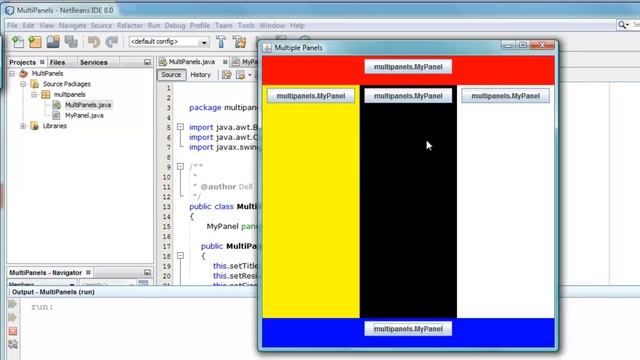Click MyPanel button in yellow panel
640x360 pixels.
(x=311, y=96)
